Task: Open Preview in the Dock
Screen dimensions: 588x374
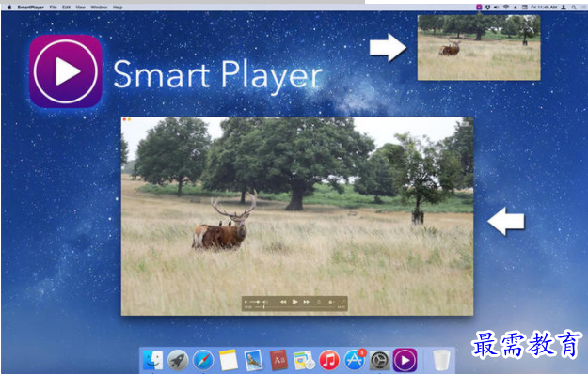Action: point(253,361)
